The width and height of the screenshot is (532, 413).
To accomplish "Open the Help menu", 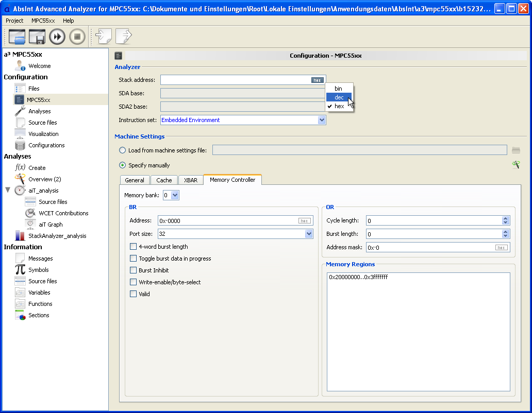I will click(68, 21).
